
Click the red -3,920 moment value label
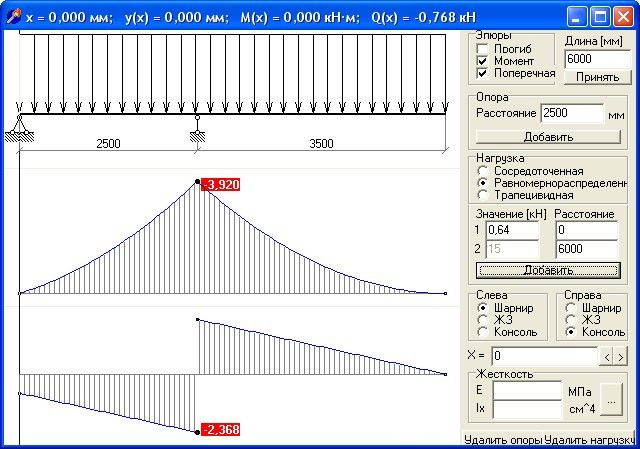pos(220,184)
